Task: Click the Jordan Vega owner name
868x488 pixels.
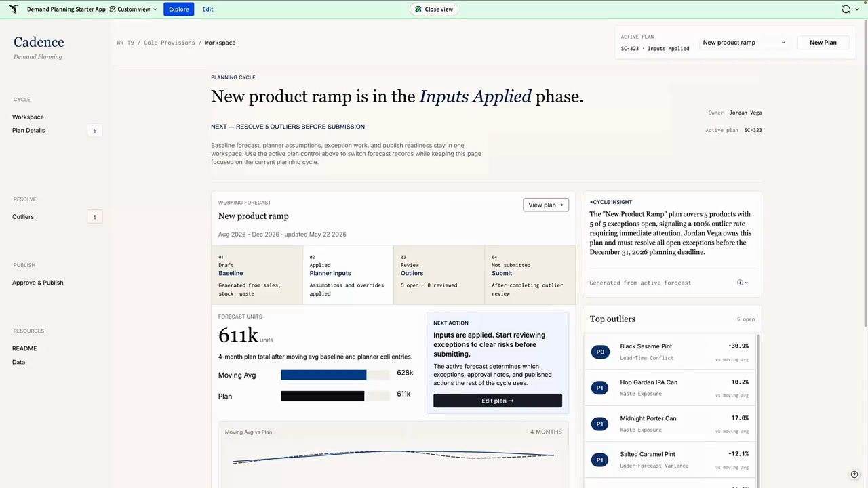Action: (745, 113)
